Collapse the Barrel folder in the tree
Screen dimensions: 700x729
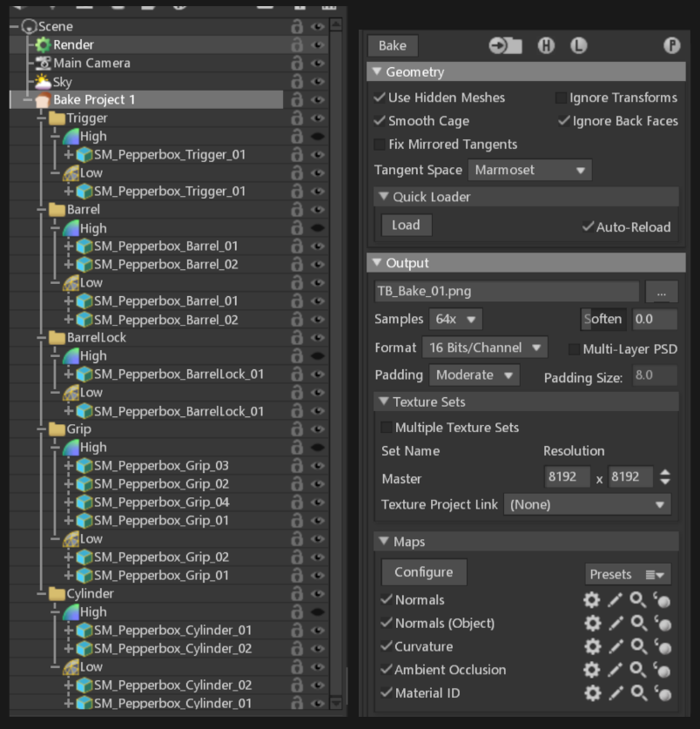42,210
